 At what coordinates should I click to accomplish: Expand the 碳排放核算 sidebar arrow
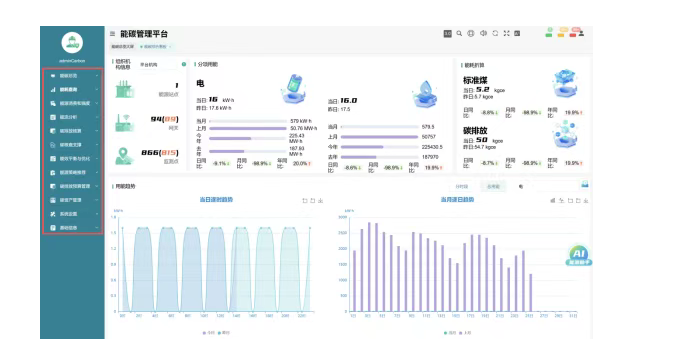[x=97, y=131]
